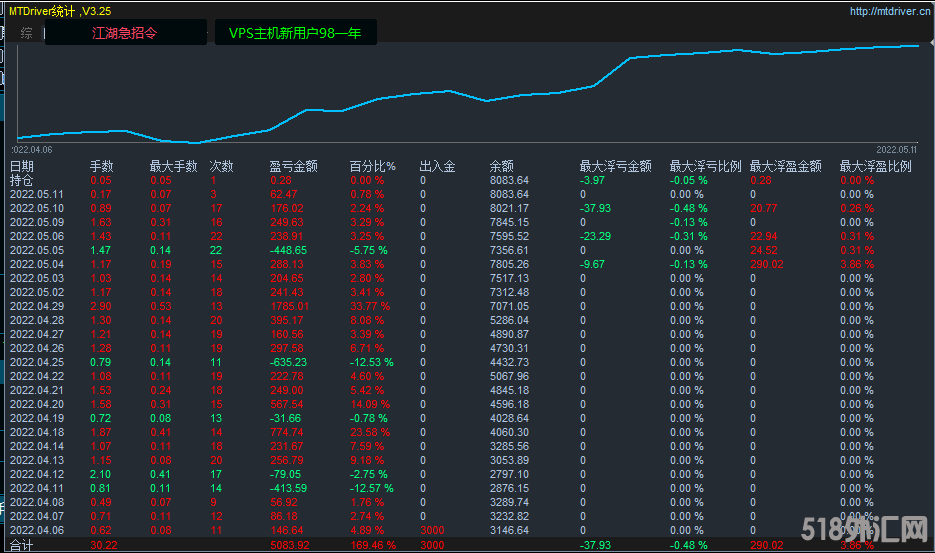Click the 盈亏金额 column header
The image size is (935, 553).
(x=294, y=167)
